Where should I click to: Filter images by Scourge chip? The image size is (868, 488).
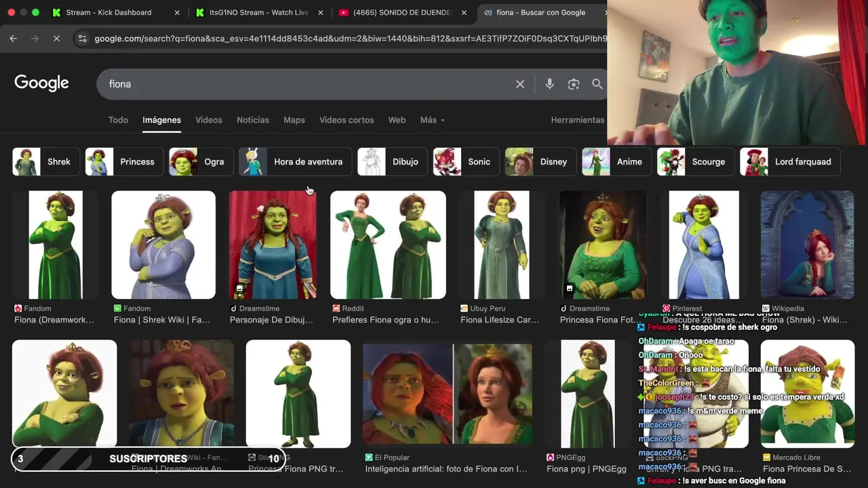(x=696, y=162)
